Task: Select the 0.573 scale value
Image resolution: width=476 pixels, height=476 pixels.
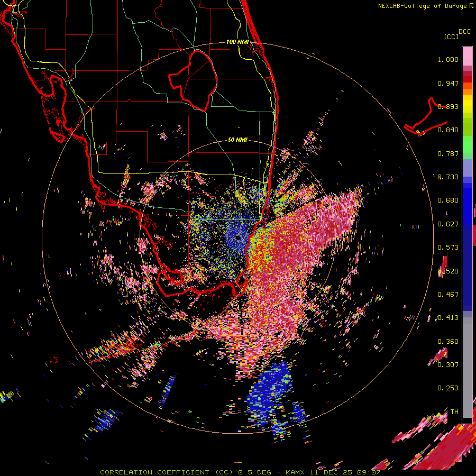Action: point(448,248)
